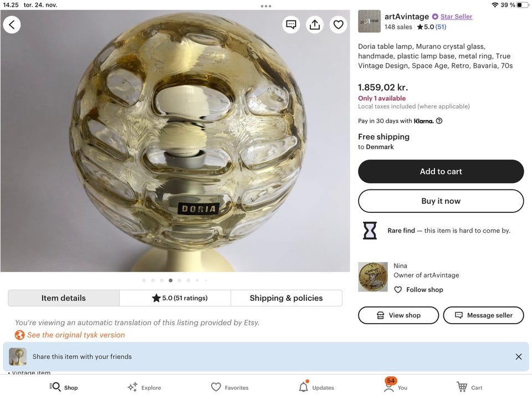Open the Shop search tab
532x399 pixels.
click(x=63, y=387)
